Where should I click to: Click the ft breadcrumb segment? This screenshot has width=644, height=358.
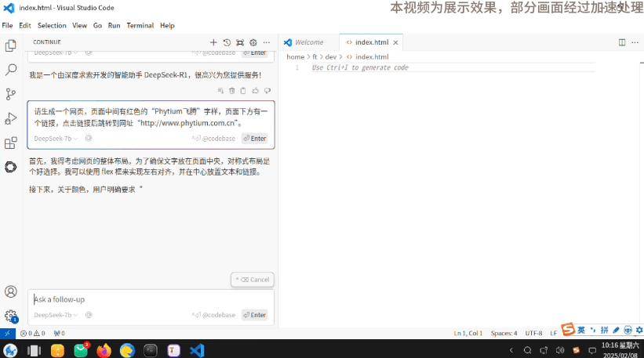click(315, 57)
